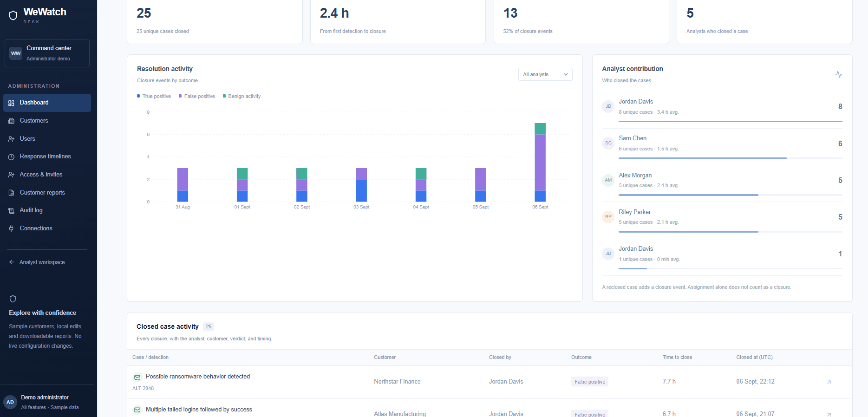Click the case icon beside Possible ransomware behavior detected

137,377
